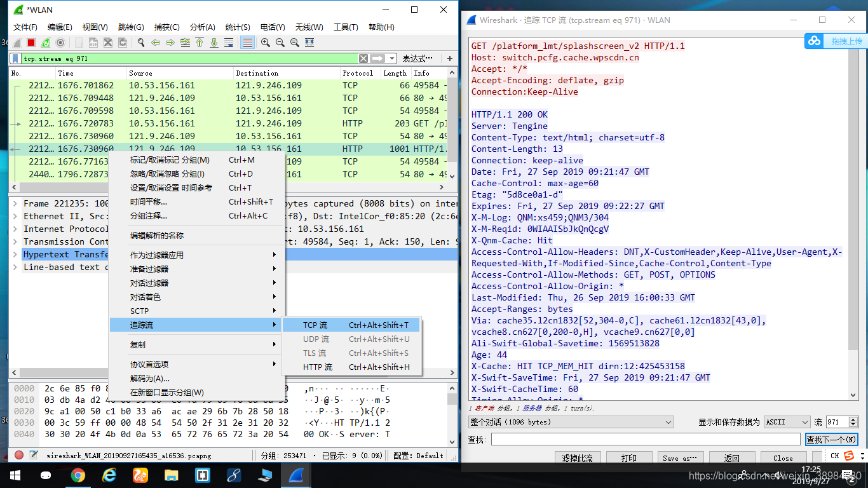Expand the Internet Protocol tree row

(x=17, y=229)
